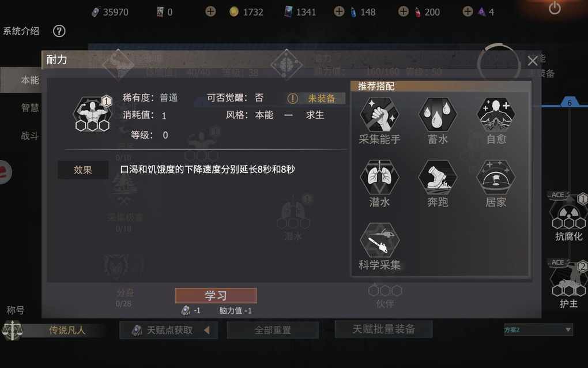Click the 耐力 muscle talent icon
The height and width of the screenshot is (368, 588).
92,113
